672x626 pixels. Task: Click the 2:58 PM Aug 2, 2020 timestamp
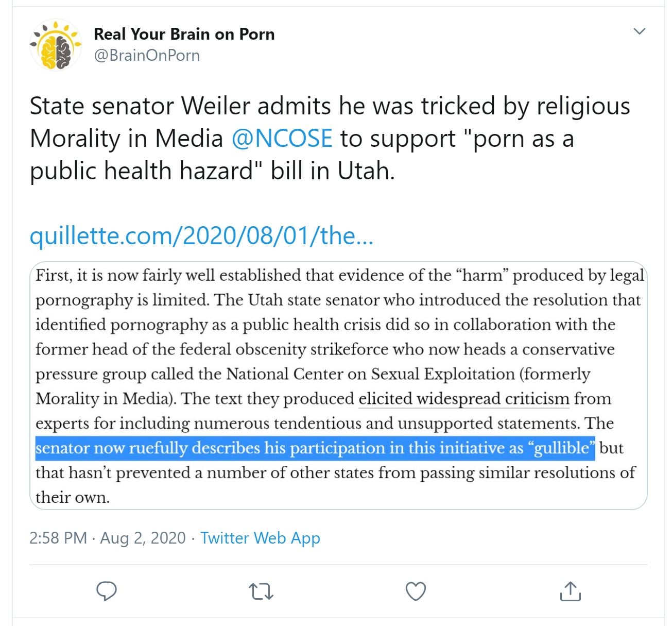click(x=107, y=538)
